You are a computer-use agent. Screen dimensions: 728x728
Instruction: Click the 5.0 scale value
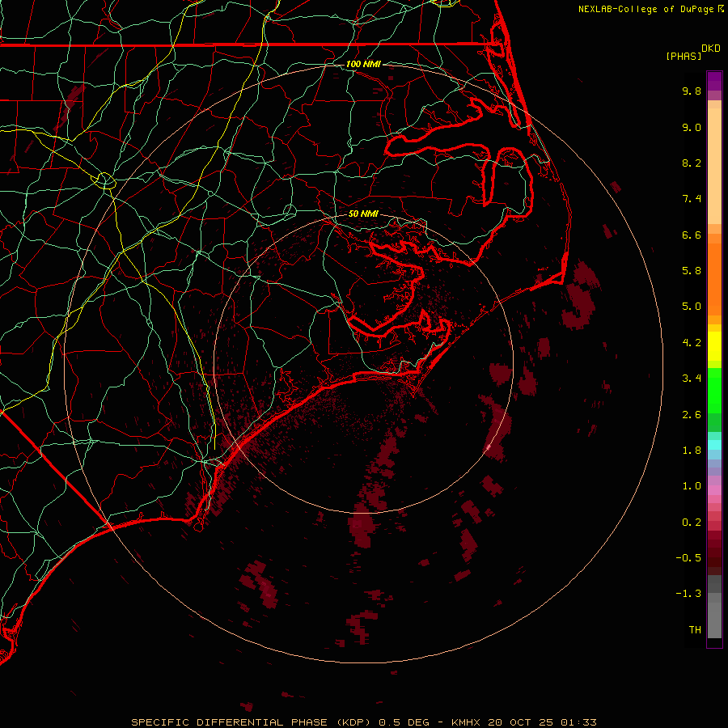pos(692,307)
